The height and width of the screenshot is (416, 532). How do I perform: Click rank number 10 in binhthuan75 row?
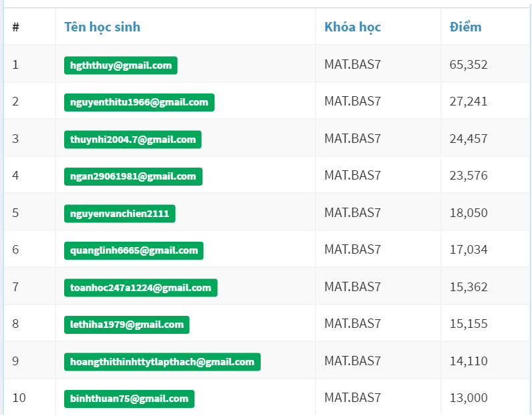19,398
